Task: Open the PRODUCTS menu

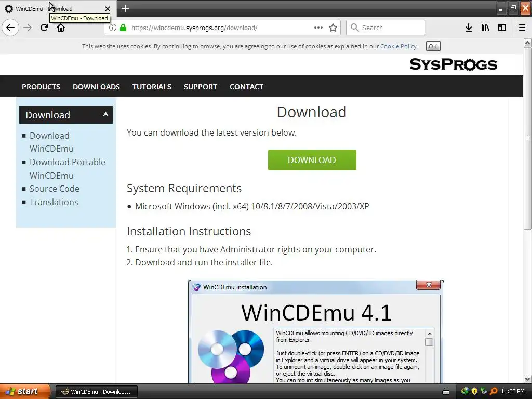Action: click(x=41, y=87)
